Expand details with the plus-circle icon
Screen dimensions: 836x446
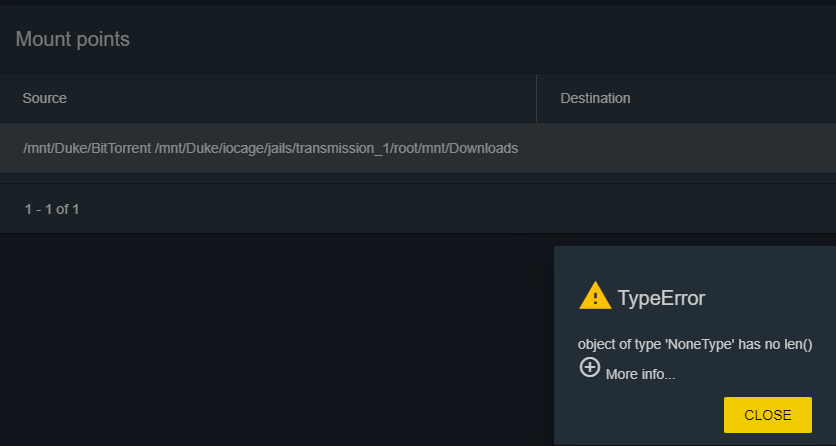click(x=590, y=367)
